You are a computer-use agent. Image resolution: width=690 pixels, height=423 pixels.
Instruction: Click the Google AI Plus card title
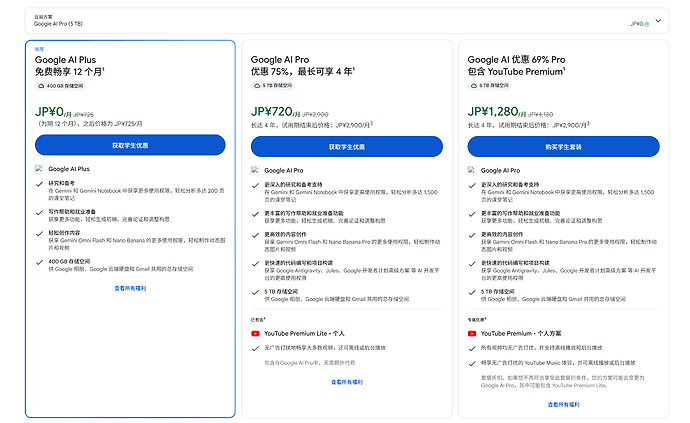65,60
